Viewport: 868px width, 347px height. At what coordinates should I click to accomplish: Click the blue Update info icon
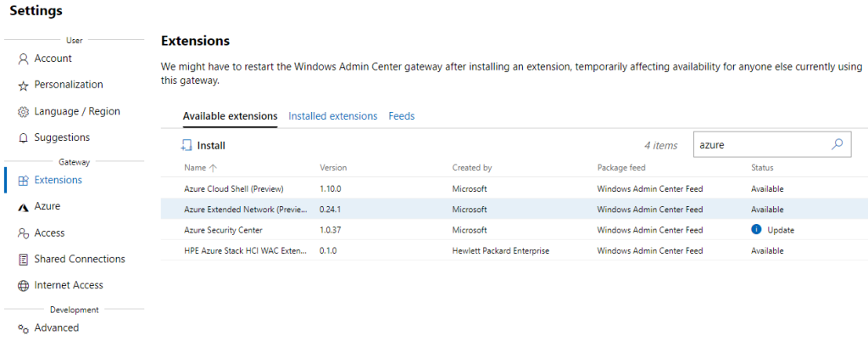click(756, 230)
